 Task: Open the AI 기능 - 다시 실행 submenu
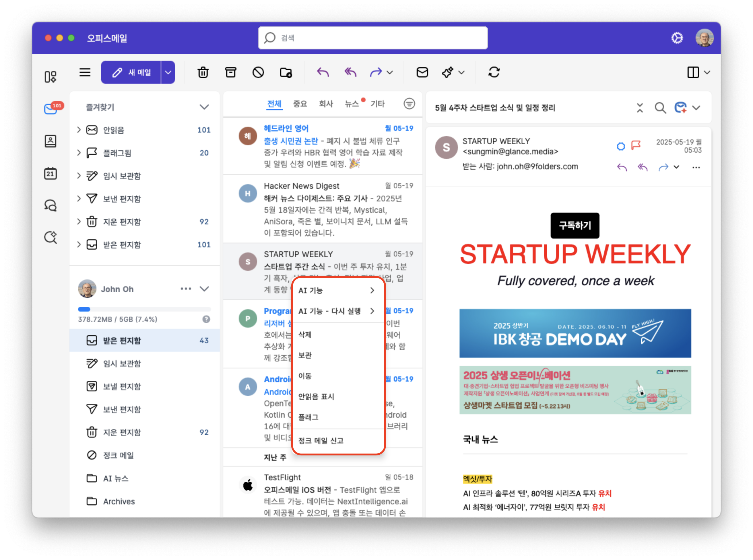click(338, 311)
